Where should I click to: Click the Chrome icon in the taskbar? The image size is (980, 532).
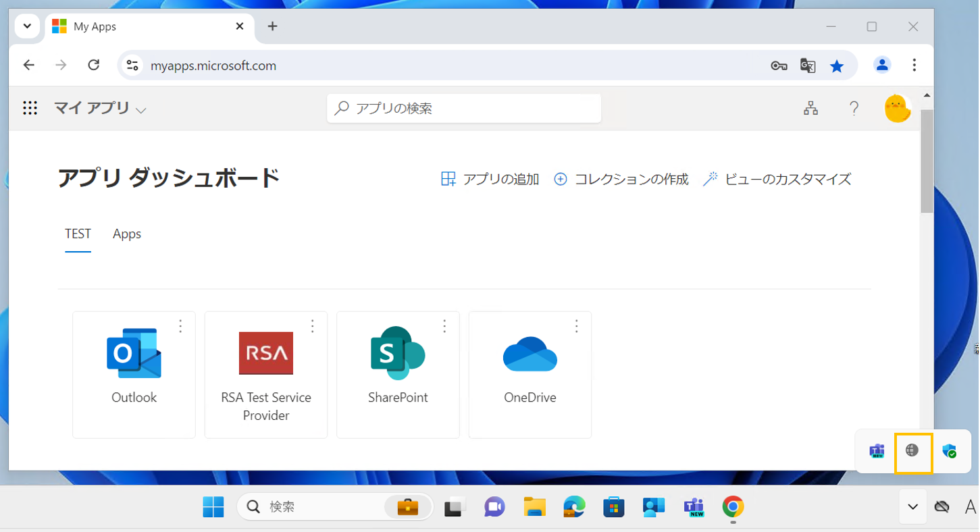click(x=733, y=507)
